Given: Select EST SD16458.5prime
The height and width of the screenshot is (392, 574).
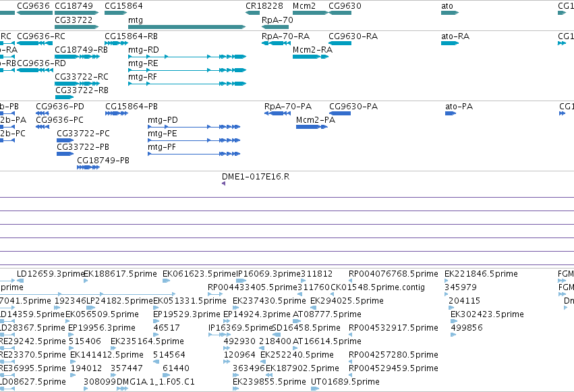Looking at the screenshot, I should [306, 328].
